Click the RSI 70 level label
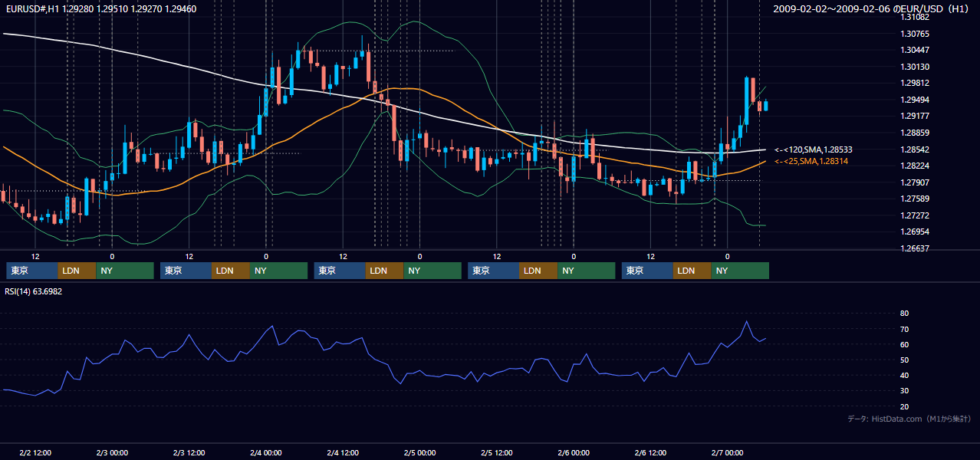Viewport: 980px width, 460px height. click(x=904, y=329)
